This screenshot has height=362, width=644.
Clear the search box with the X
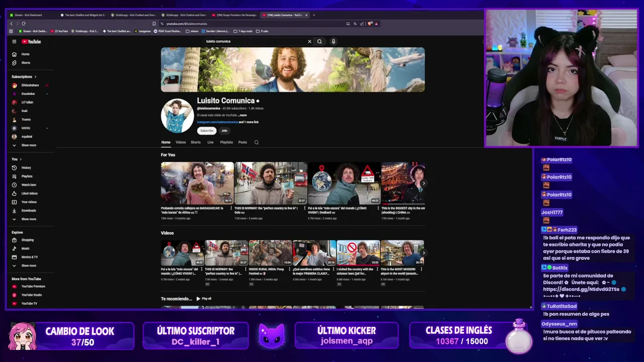(x=309, y=42)
